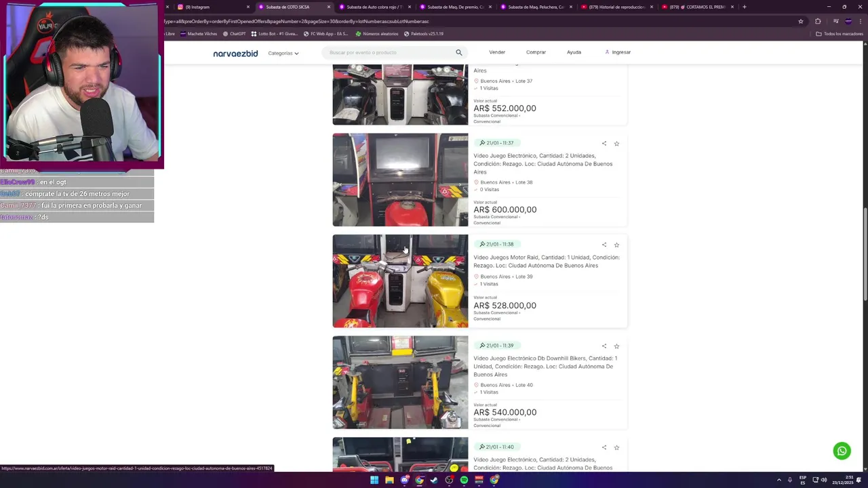This screenshot has height=488, width=868.
Task: Switch to 'CORTAMOS EL PREMIO' YouTube tab
Action: tap(697, 7)
